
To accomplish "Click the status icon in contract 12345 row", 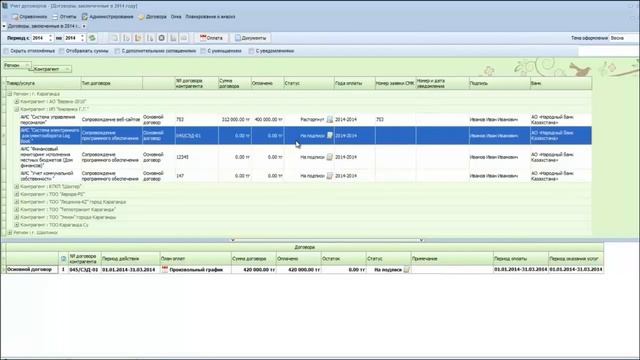I will 330,157.
